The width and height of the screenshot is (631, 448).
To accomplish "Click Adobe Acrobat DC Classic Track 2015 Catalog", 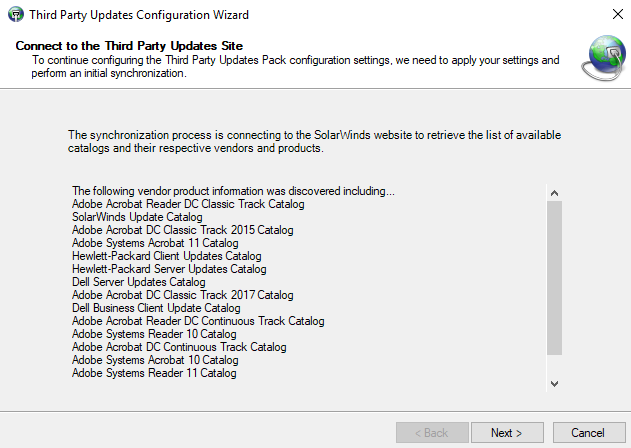I will coord(182,230).
